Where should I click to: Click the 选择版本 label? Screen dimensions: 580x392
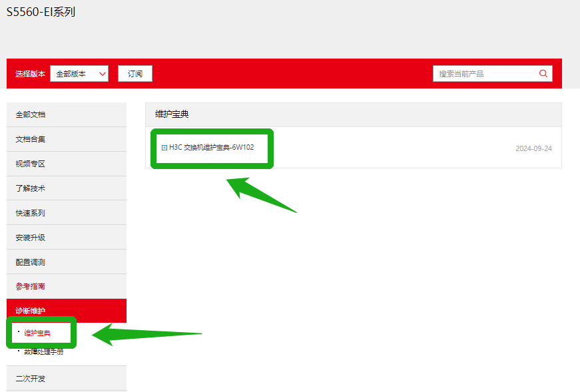click(30, 74)
